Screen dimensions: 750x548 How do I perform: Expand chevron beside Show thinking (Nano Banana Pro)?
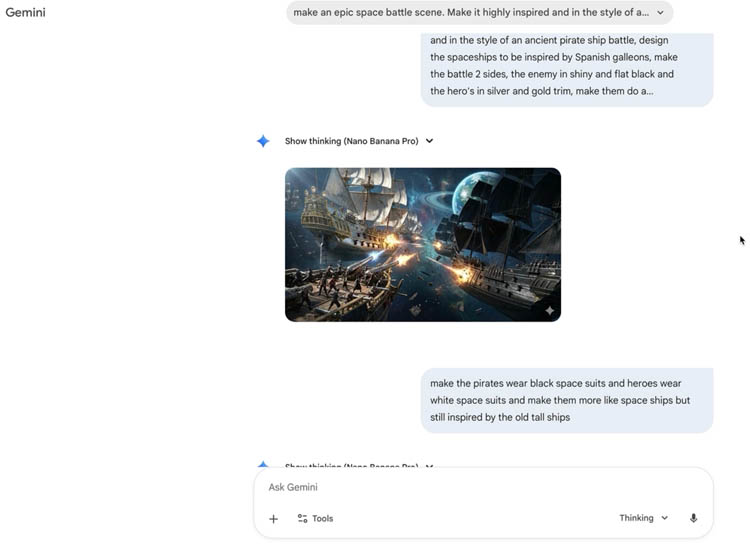(429, 141)
